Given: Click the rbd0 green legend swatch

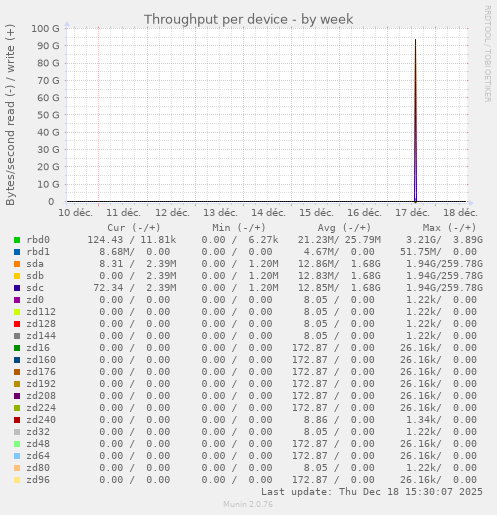Looking at the screenshot, I should 17,240.
